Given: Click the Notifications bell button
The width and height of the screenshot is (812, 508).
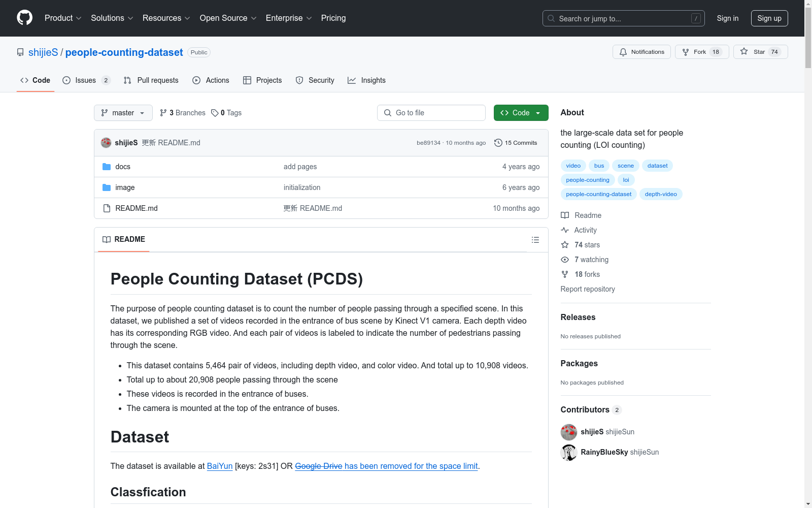Looking at the screenshot, I should 641,52.
